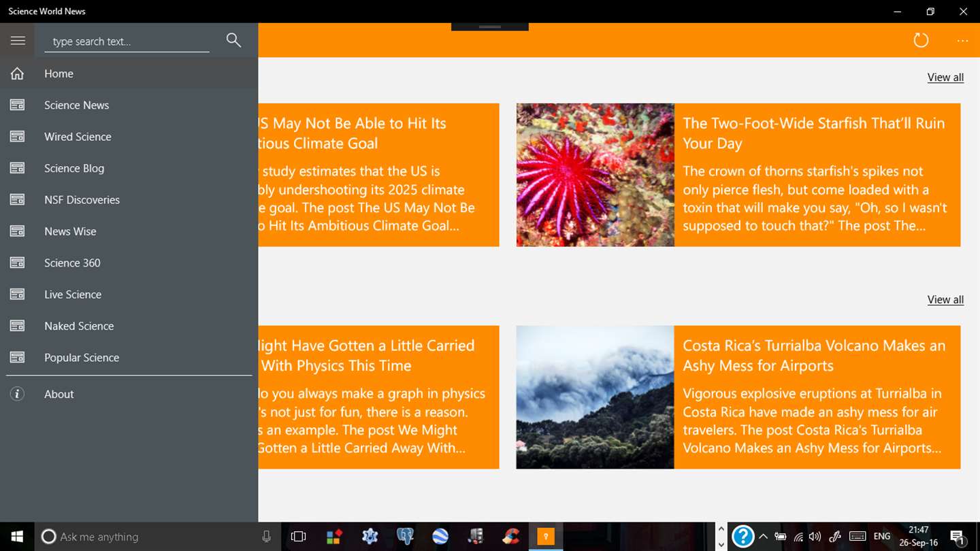Click the Live Science feed icon
This screenshot has width=980, height=551.
(x=17, y=295)
